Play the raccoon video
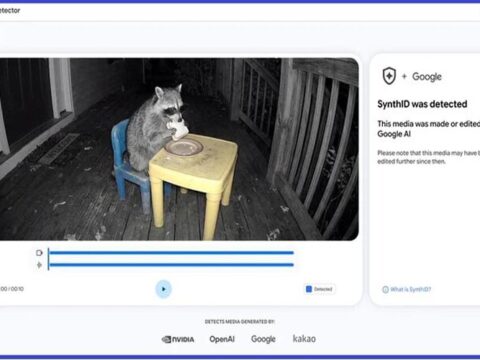Viewport: 480px width, 360px height. (x=163, y=289)
